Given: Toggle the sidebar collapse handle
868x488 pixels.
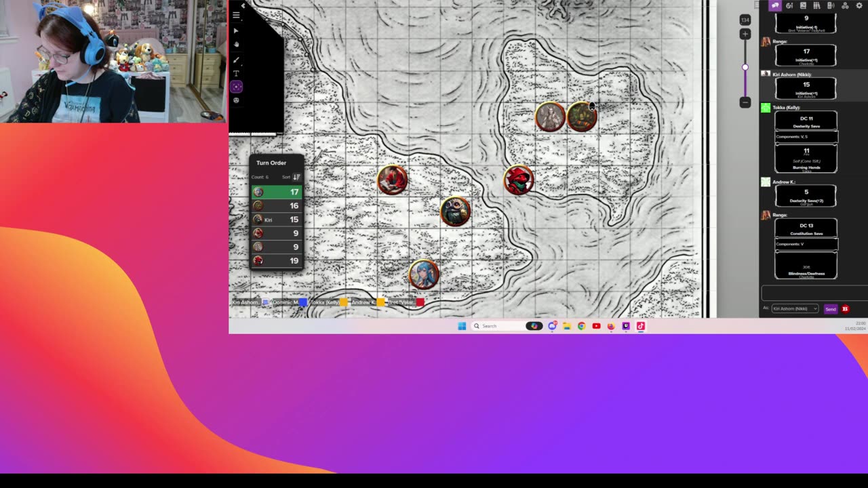Looking at the screenshot, I should pyautogui.click(x=757, y=5).
